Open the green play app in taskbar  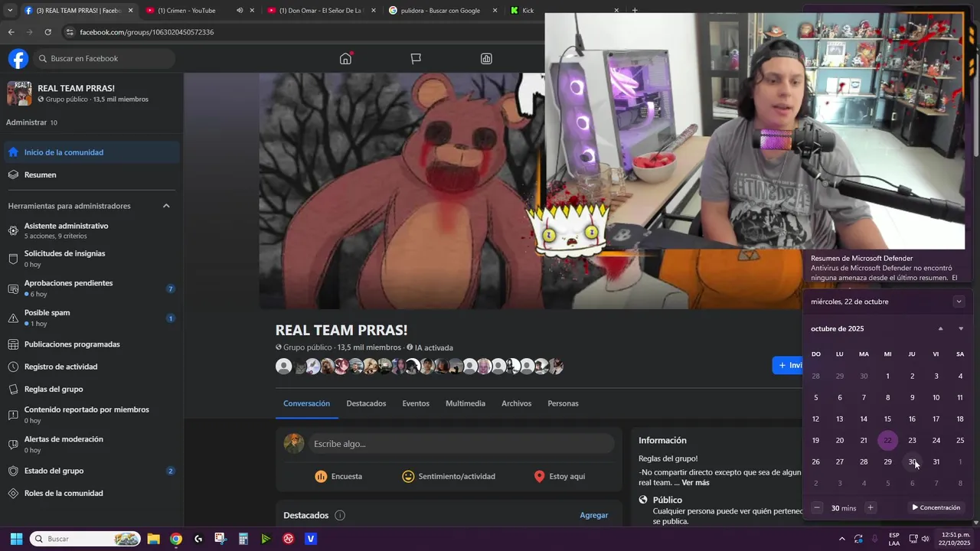(266, 539)
